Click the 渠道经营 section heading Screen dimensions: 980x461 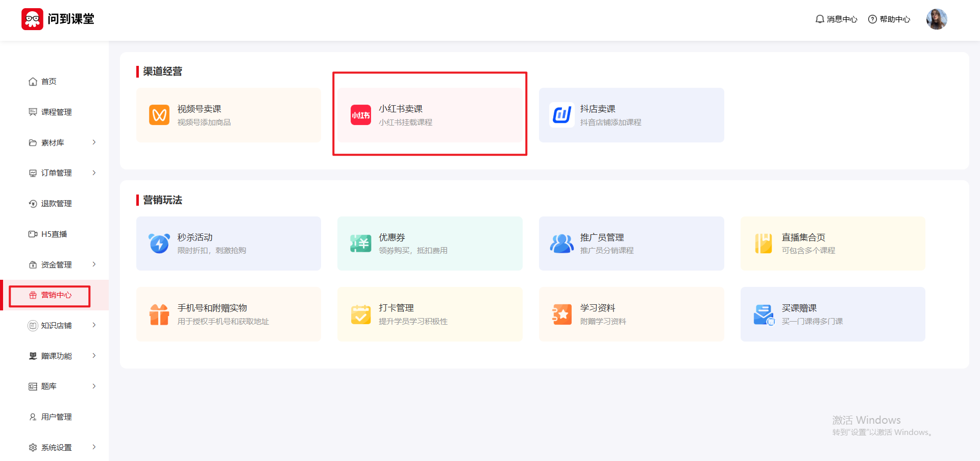pos(162,71)
